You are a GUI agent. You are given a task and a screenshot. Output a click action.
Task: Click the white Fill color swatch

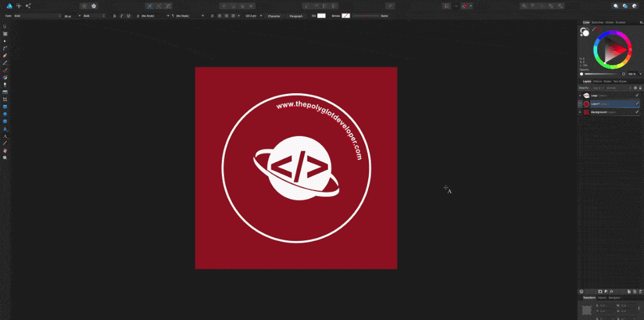[321, 16]
